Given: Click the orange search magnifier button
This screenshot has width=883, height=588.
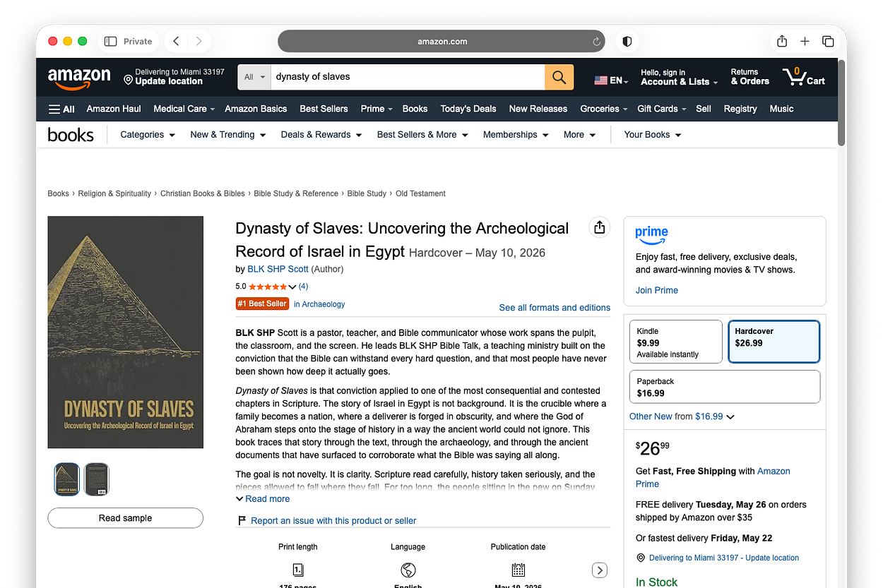Looking at the screenshot, I should coord(559,77).
